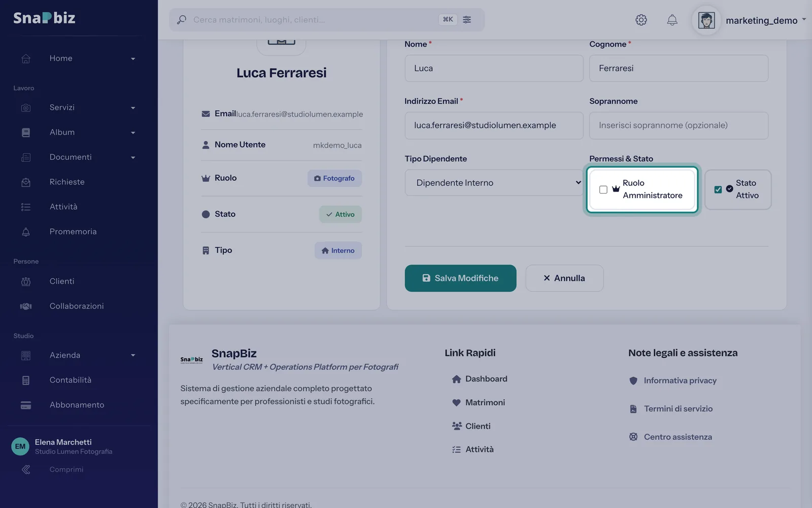Viewport: 812px width, 508px height.
Task: Open notifications bell icon
Action: [x=672, y=20]
